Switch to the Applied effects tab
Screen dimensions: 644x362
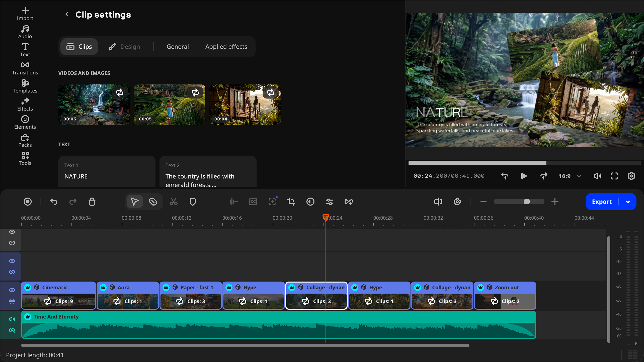tap(226, 47)
